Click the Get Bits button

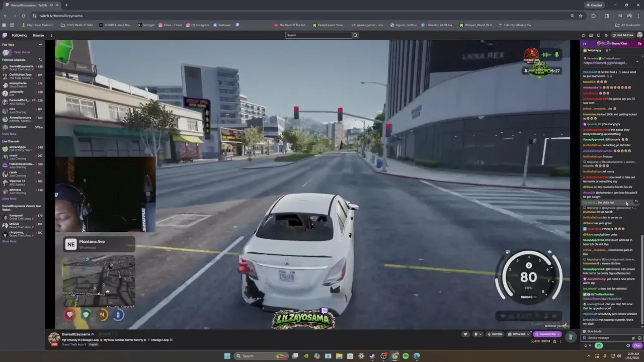495,334
